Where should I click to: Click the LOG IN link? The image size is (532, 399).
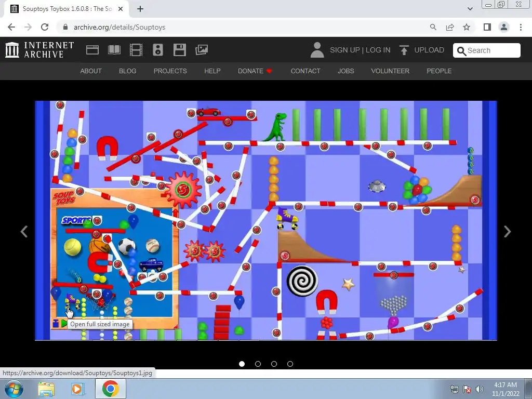(378, 50)
